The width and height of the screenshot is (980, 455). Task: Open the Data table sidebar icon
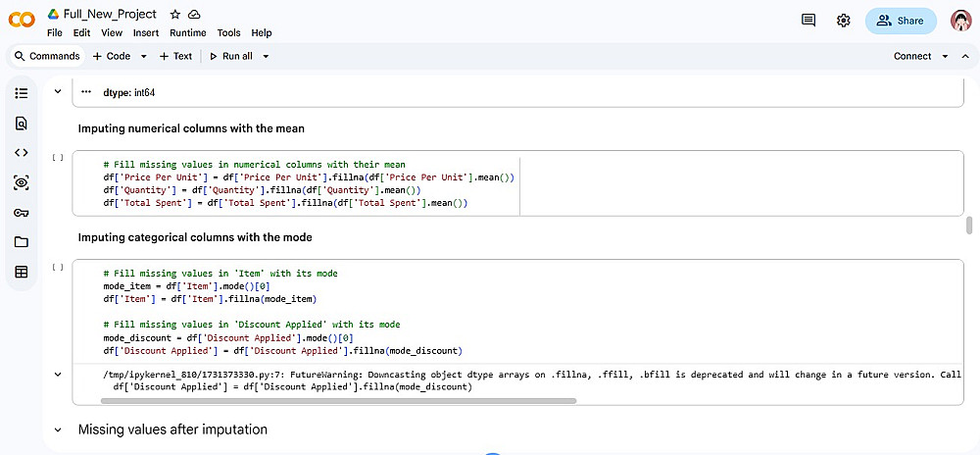click(22, 272)
